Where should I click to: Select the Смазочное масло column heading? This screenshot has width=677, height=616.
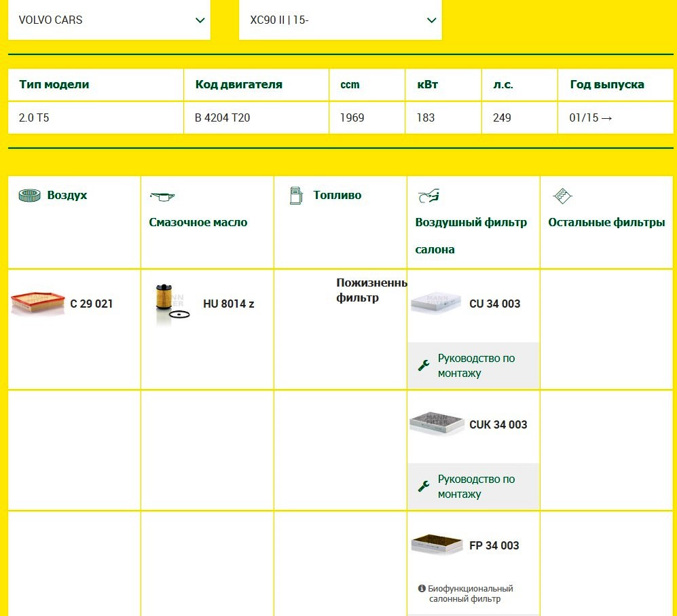[198, 223]
